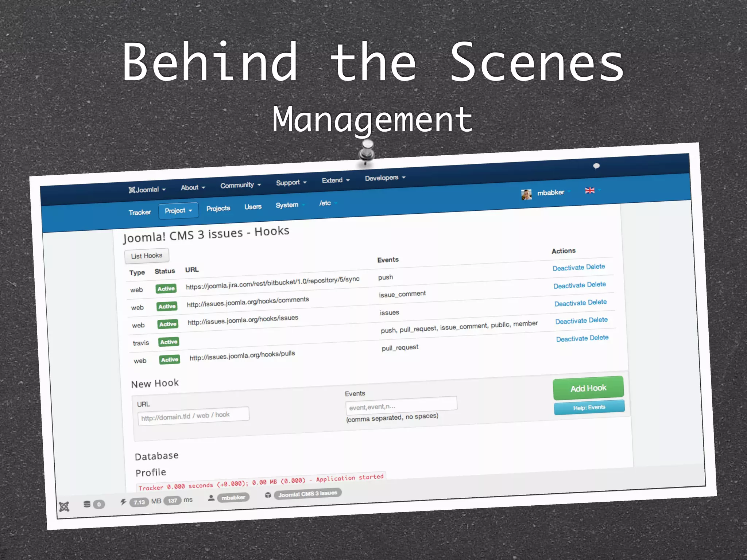Expand the About menu
This screenshot has height=560, width=747.
tap(193, 187)
